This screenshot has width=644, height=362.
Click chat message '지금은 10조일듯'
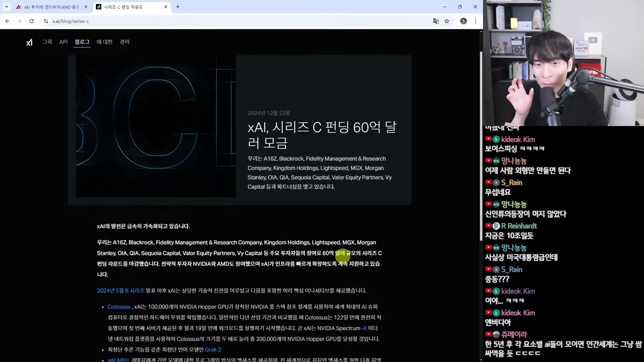509,236
